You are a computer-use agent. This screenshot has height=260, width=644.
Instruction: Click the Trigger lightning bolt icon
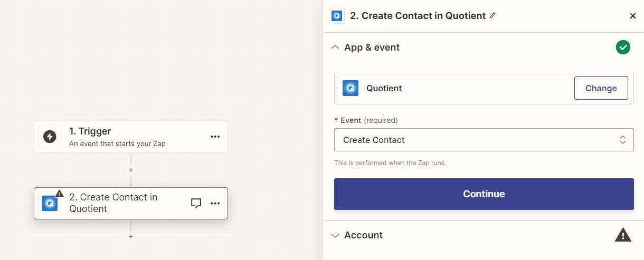50,137
